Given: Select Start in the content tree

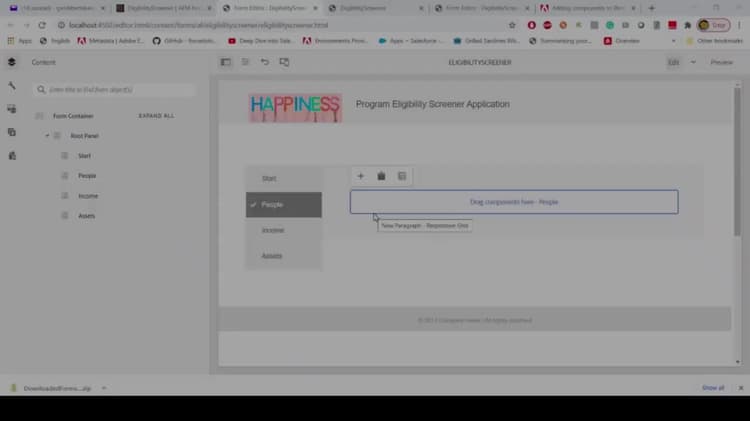Looking at the screenshot, I should click(84, 156).
